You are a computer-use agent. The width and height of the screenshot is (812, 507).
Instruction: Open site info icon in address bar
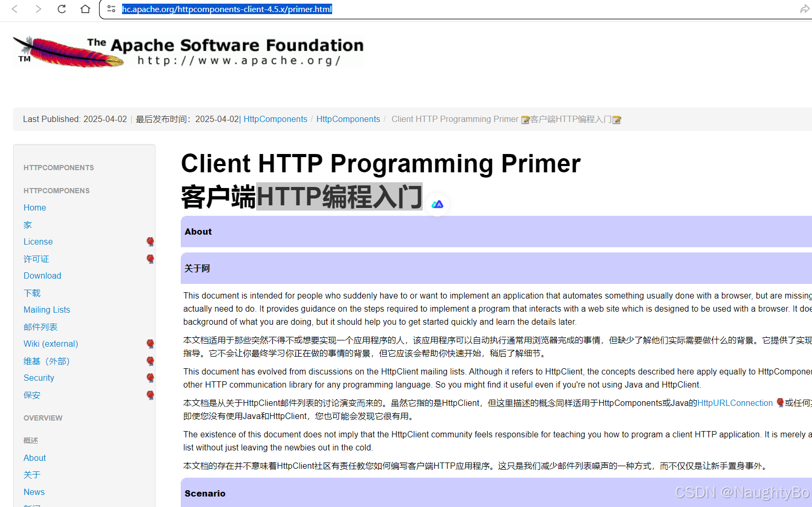111,9
